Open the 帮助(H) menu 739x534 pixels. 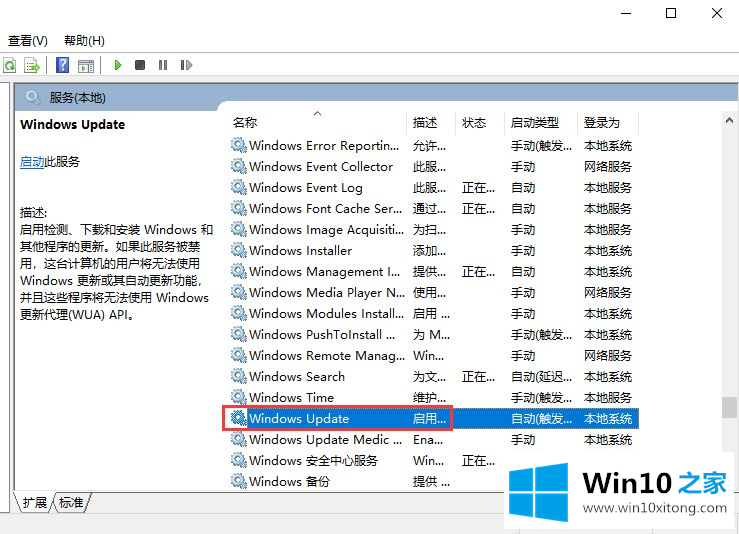(84, 41)
